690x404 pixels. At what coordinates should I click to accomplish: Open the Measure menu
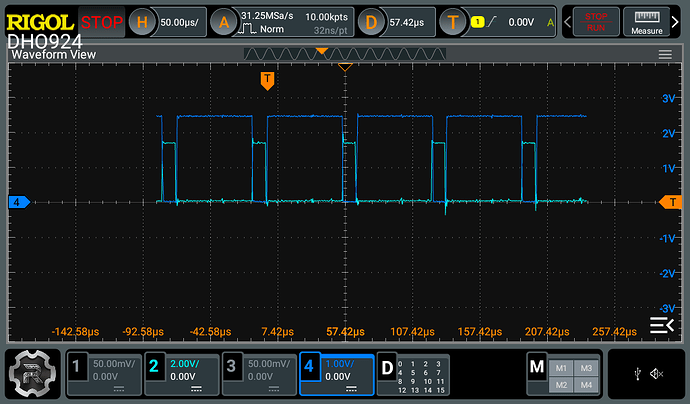tap(648, 21)
